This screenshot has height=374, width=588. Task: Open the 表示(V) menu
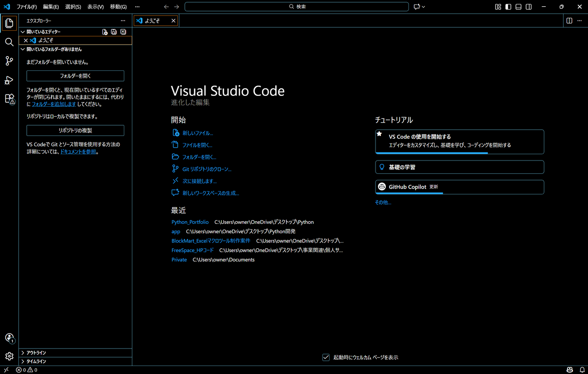[95, 7]
